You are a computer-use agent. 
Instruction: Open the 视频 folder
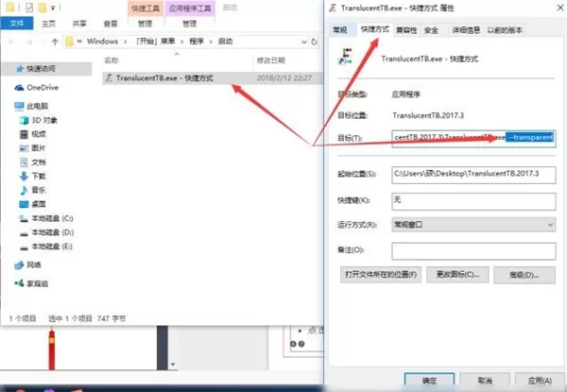39,134
